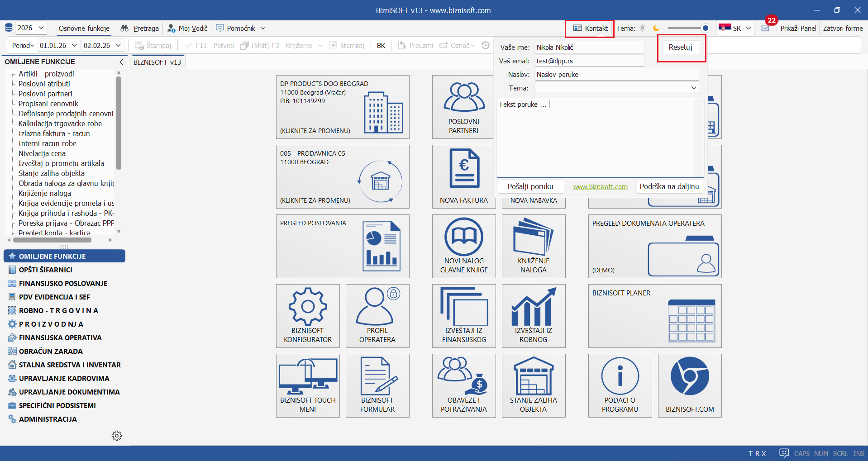The width and height of the screenshot is (868, 461).
Task: Switch to the dark theme moon icon
Action: pos(656,28)
